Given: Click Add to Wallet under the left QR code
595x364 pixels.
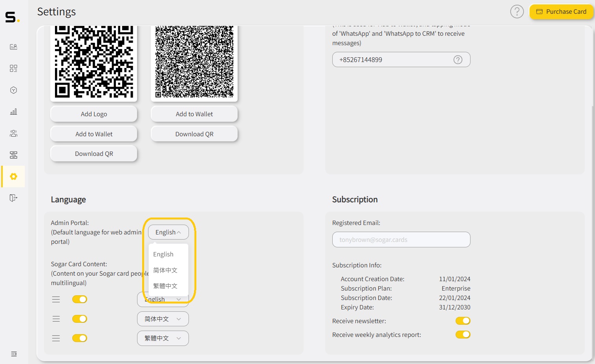Looking at the screenshot, I should (x=94, y=134).
